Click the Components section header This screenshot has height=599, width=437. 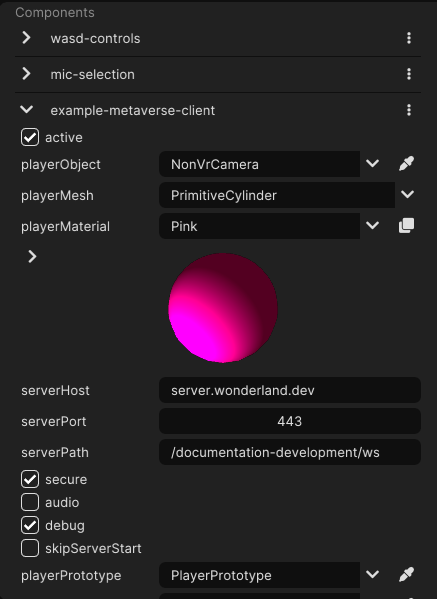(x=55, y=13)
